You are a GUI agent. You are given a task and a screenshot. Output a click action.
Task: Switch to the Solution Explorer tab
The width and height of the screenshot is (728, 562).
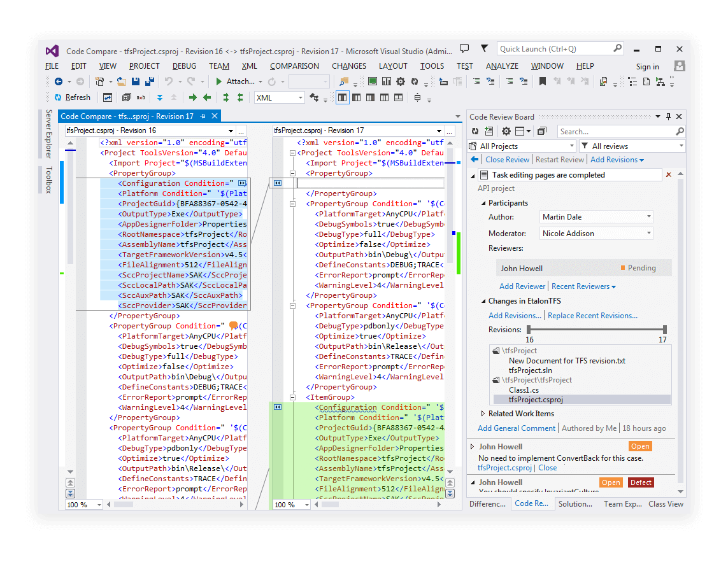click(x=575, y=503)
